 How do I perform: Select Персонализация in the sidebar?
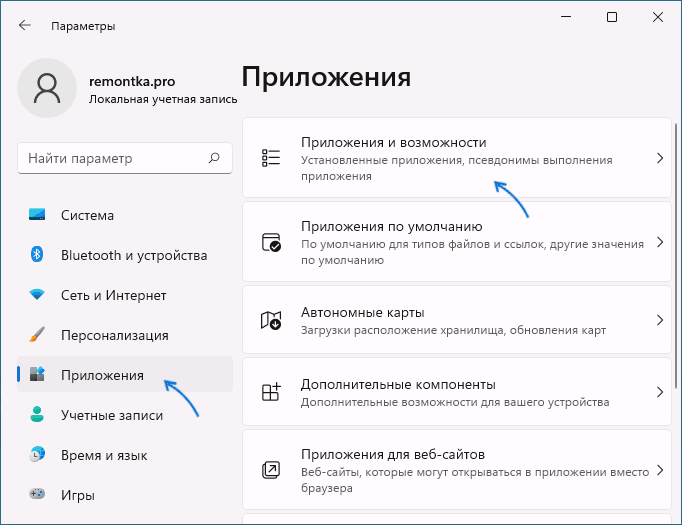click(x=125, y=335)
